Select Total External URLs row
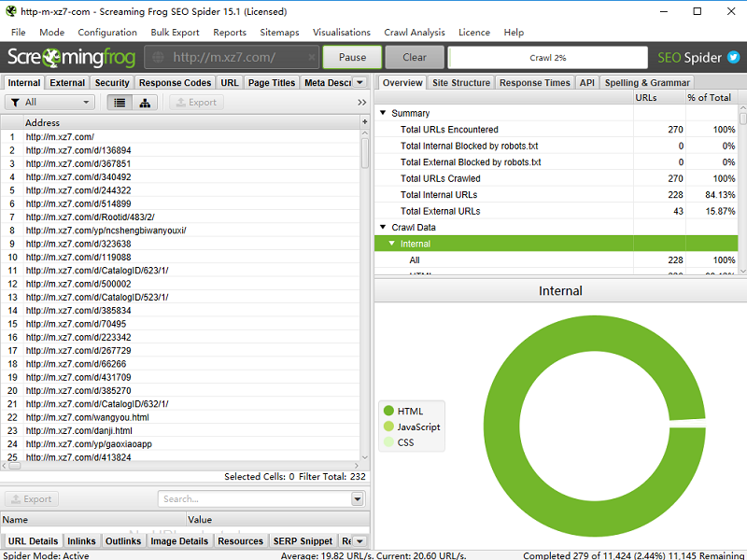The width and height of the screenshot is (747, 560). (557, 211)
